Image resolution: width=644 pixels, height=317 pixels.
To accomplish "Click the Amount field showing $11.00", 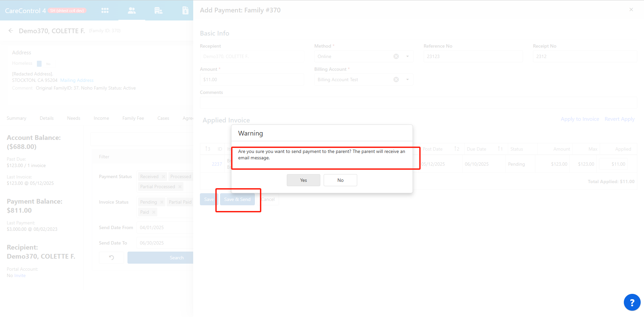I will (x=252, y=80).
